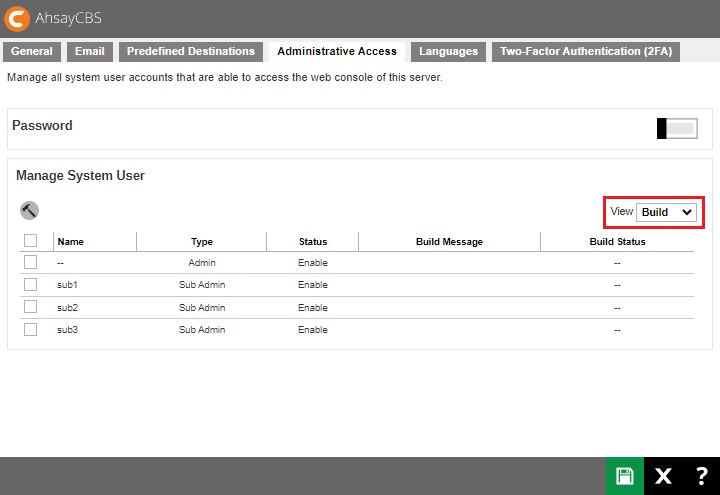Open the Languages tab

click(x=448, y=51)
